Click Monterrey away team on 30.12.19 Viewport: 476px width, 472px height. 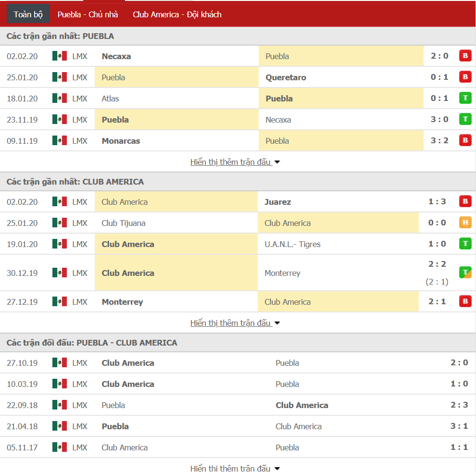click(x=282, y=273)
